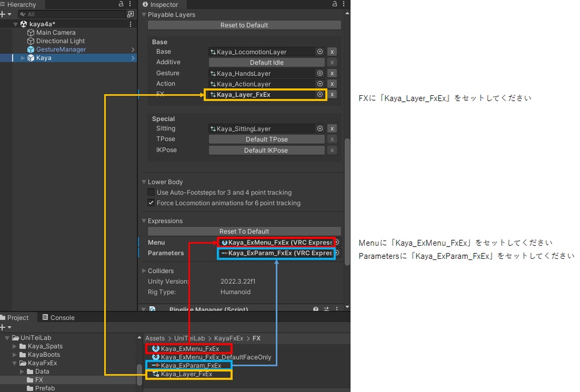
Task: Click the Inspector panel lock icon
Action: 334,4
